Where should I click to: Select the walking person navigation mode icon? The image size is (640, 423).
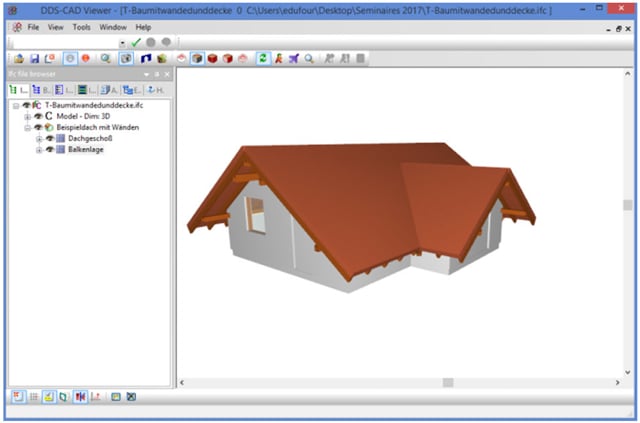pos(279,58)
